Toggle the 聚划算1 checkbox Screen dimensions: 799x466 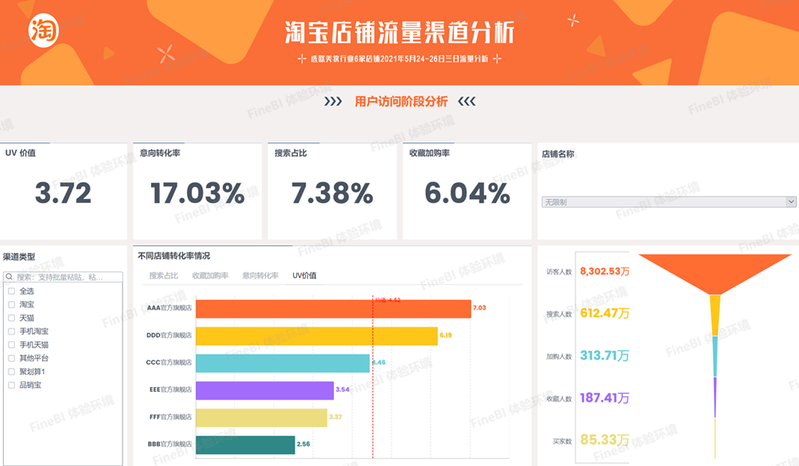(x=11, y=370)
